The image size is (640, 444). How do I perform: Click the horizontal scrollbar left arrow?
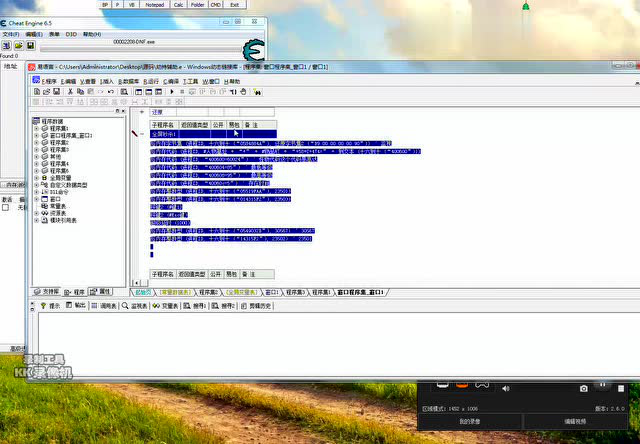[x=136, y=283]
